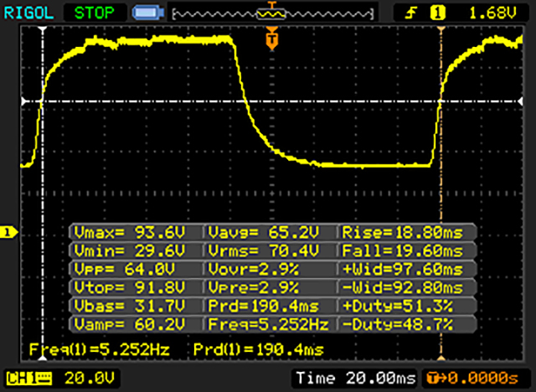Click the Freq=5.252Hz entry in measurement table
536x392 pixels.
click(268, 324)
